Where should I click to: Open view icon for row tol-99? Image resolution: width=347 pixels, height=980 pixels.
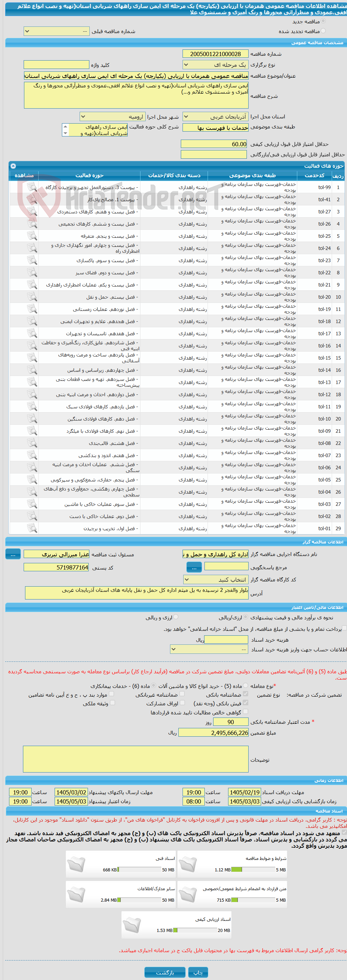(x=32, y=187)
